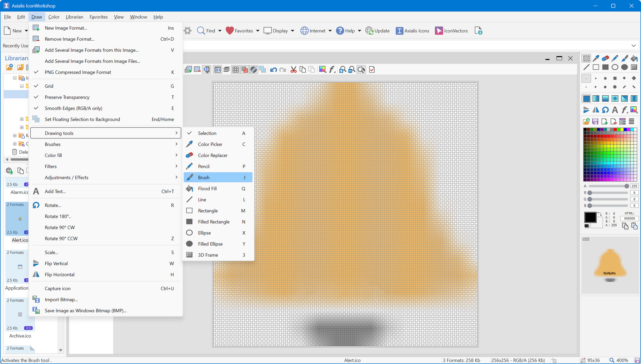Viewport: 641px width, 364px height.
Task: Click the New button in the main toolbar
Action: coord(13,31)
